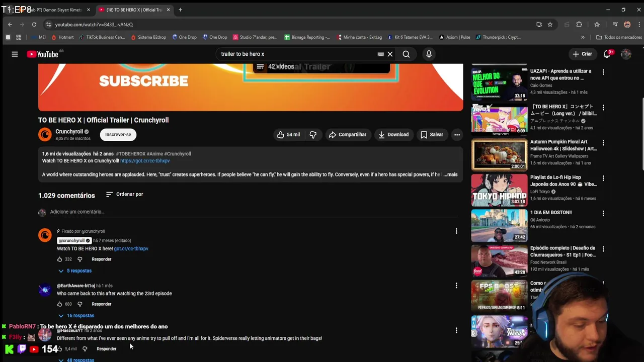Click the magnifier search button
The image size is (644, 362).
(406, 54)
